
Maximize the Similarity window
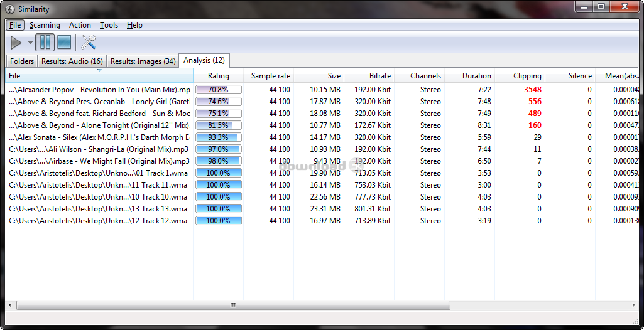(601, 7)
